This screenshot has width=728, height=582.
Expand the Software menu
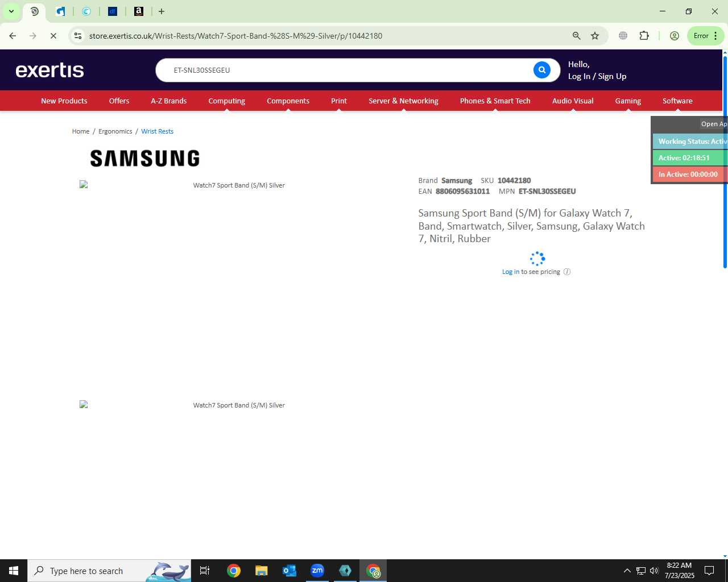(x=677, y=101)
